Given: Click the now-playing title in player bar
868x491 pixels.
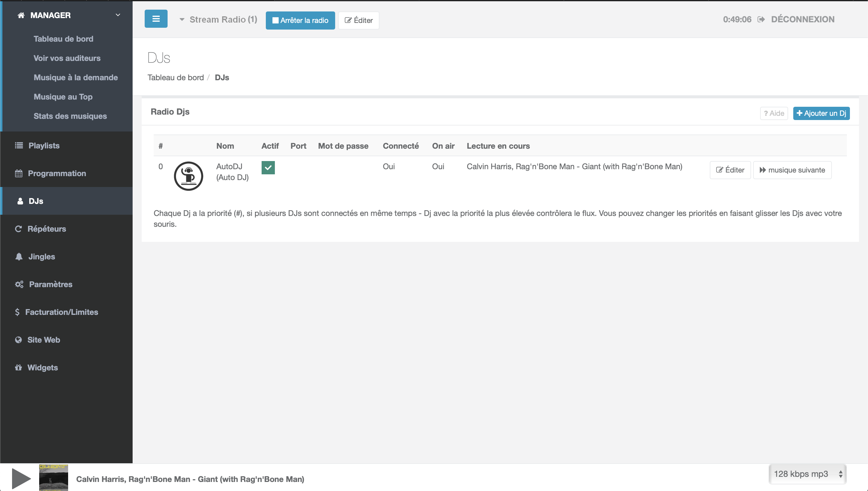Looking at the screenshot, I should (x=190, y=479).
